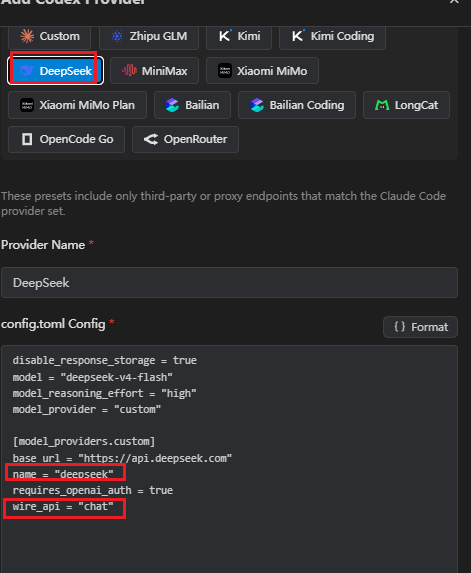Screen dimensions: 471x573
Task: Click the base_url api.deepseek.com line
Action: point(122,458)
